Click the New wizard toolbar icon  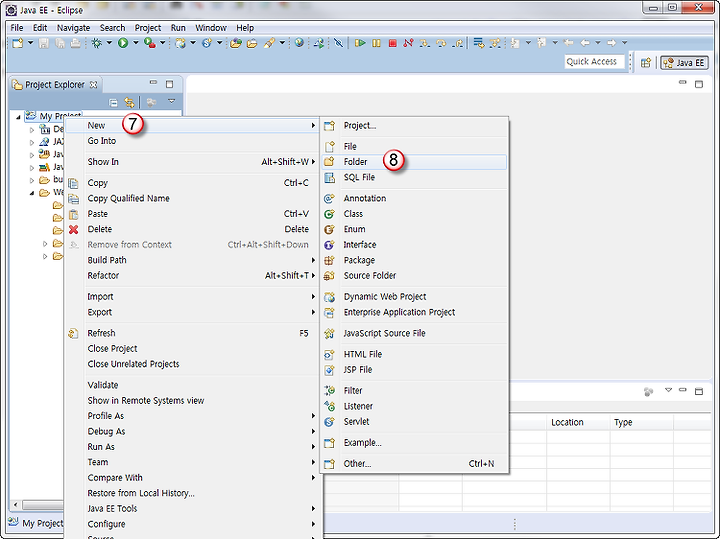pos(18,43)
